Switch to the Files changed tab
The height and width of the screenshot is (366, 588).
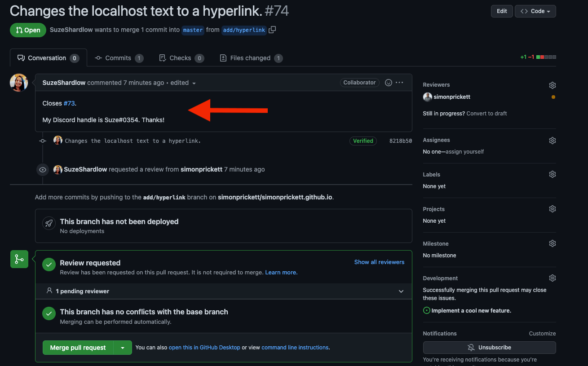(250, 58)
